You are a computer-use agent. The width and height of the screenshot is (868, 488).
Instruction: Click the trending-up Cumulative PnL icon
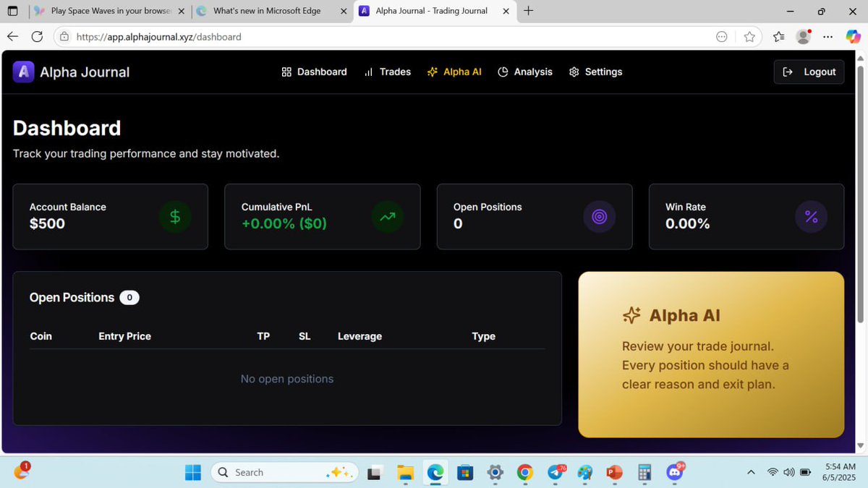point(387,216)
